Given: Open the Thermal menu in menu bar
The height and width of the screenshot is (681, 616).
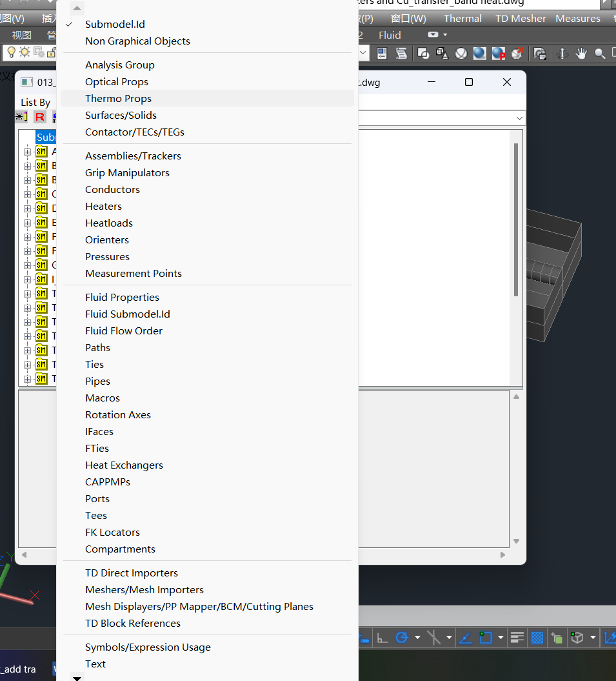Looking at the screenshot, I should [x=462, y=19].
